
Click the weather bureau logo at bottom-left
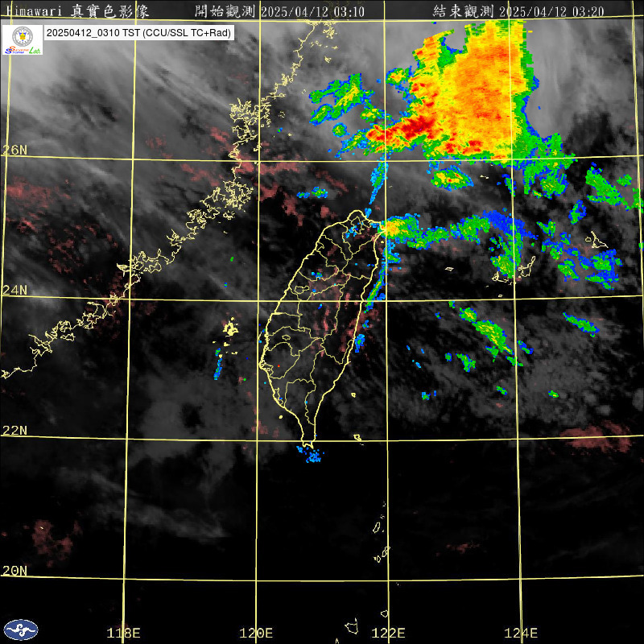coord(20,630)
